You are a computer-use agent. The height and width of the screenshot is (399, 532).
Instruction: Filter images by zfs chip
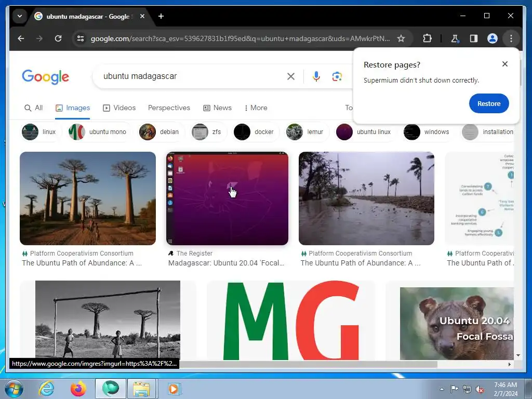[x=208, y=132]
